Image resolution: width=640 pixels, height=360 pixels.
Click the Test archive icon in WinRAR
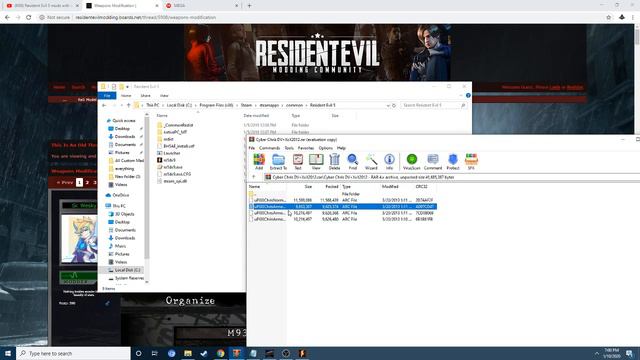coord(298,162)
